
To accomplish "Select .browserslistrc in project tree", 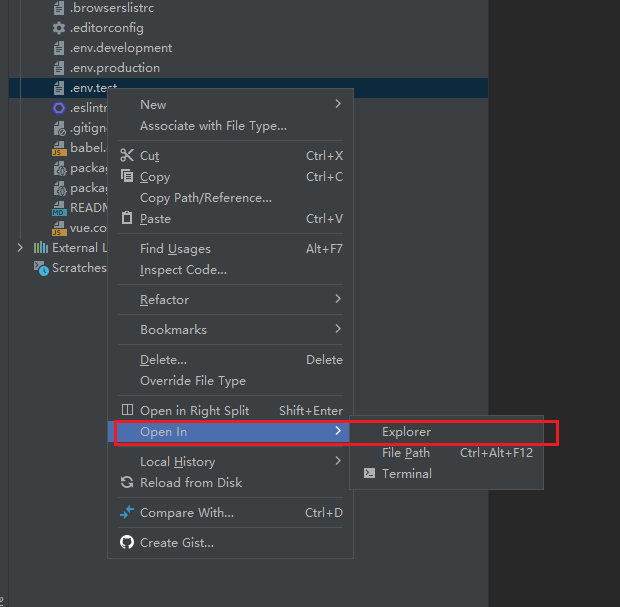I will click(112, 8).
